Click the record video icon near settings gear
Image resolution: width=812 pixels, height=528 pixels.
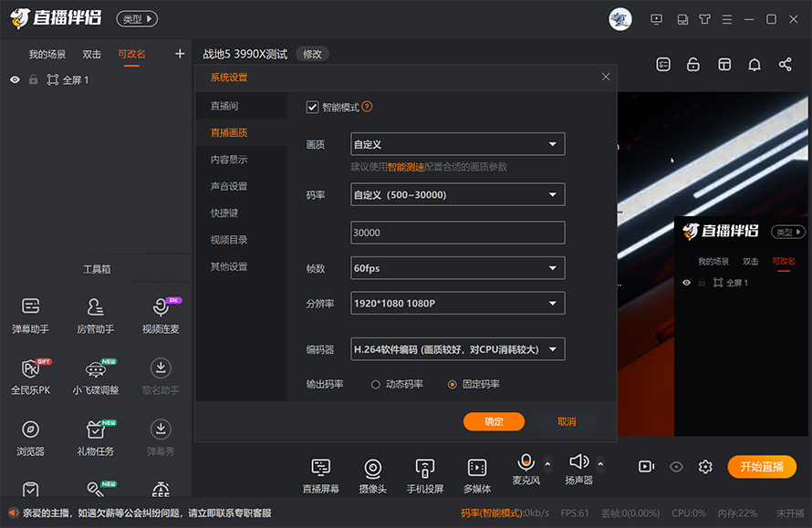(646, 467)
